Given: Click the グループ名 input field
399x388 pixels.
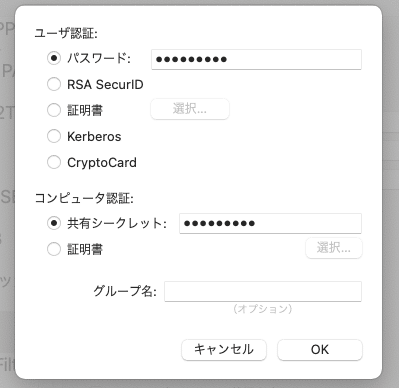Looking at the screenshot, I should tap(263, 291).
